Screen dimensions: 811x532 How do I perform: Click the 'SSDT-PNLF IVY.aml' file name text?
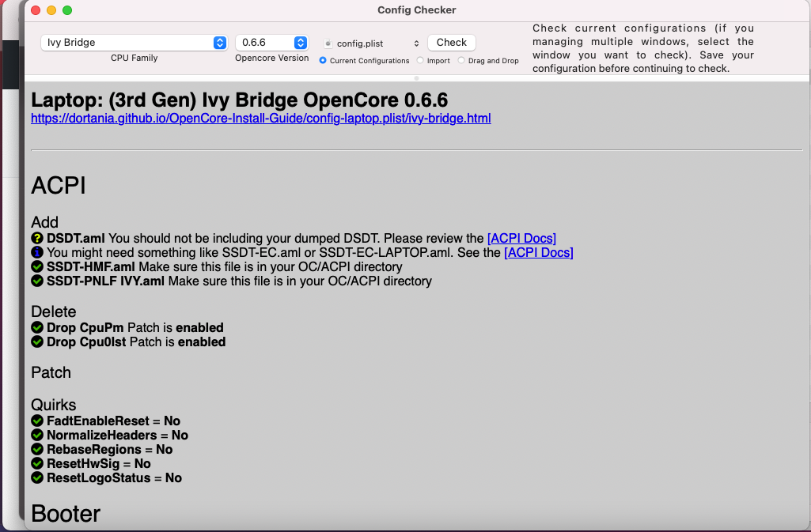click(x=105, y=281)
